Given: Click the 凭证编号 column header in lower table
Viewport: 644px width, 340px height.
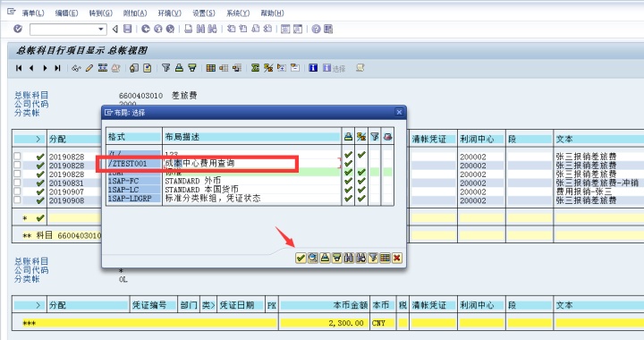Looking at the screenshot, I should point(154,305).
